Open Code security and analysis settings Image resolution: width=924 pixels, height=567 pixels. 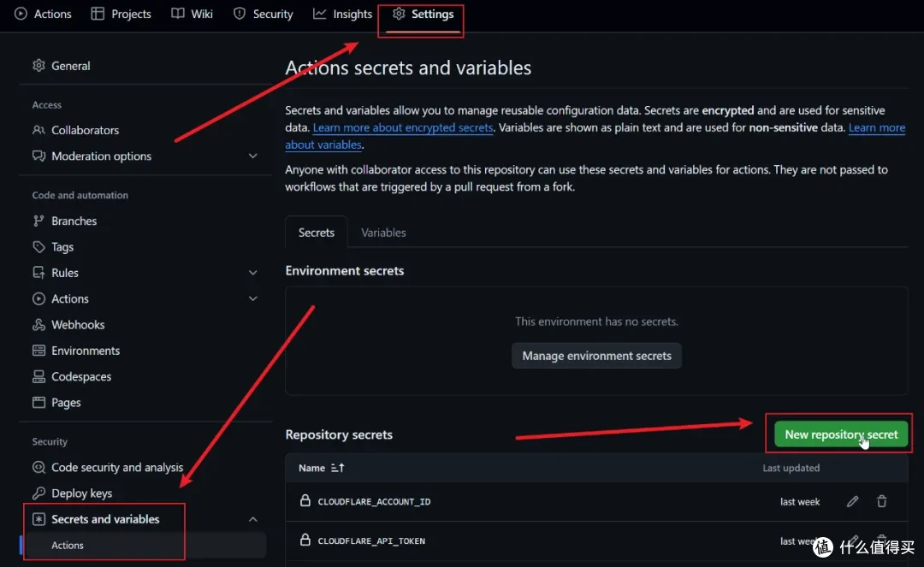(117, 467)
